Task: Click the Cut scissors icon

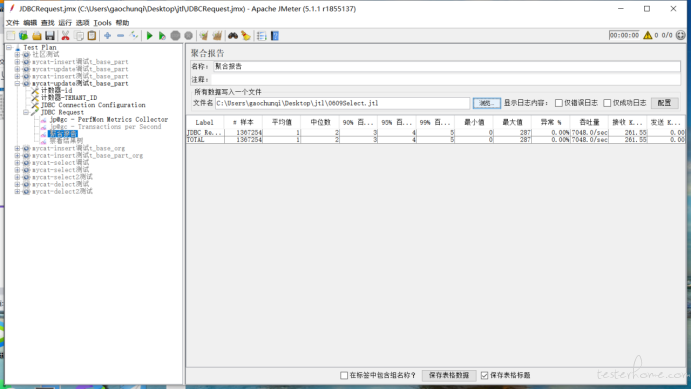Action: click(x=65, y=36)
